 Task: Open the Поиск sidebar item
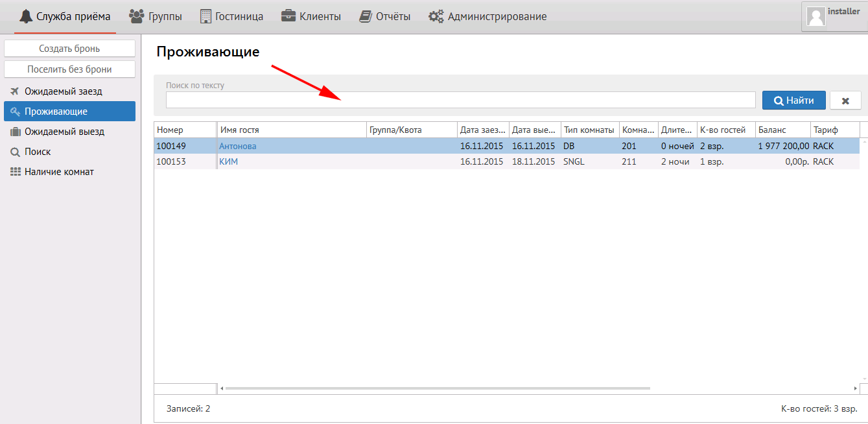point(38,152)
